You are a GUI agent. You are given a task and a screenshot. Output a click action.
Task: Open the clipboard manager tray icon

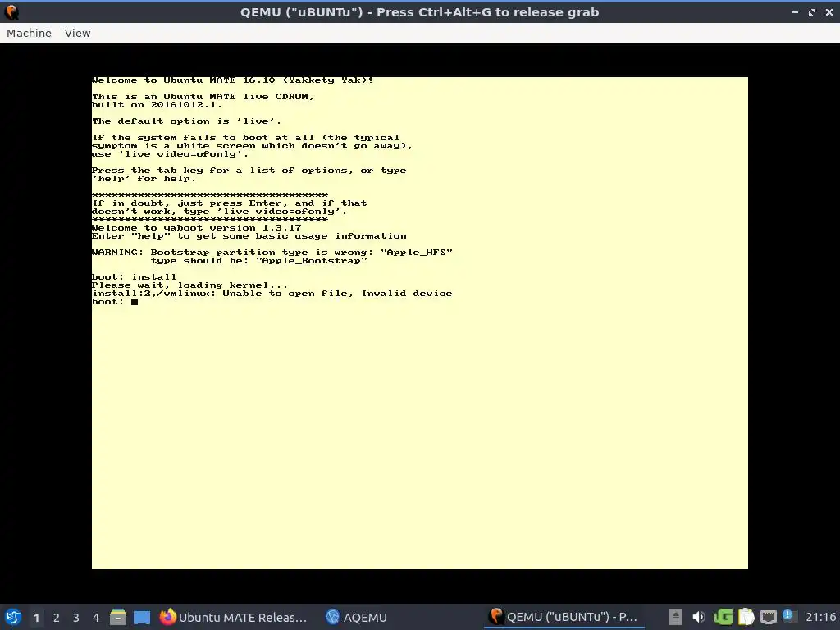click(x=746, y=617)
